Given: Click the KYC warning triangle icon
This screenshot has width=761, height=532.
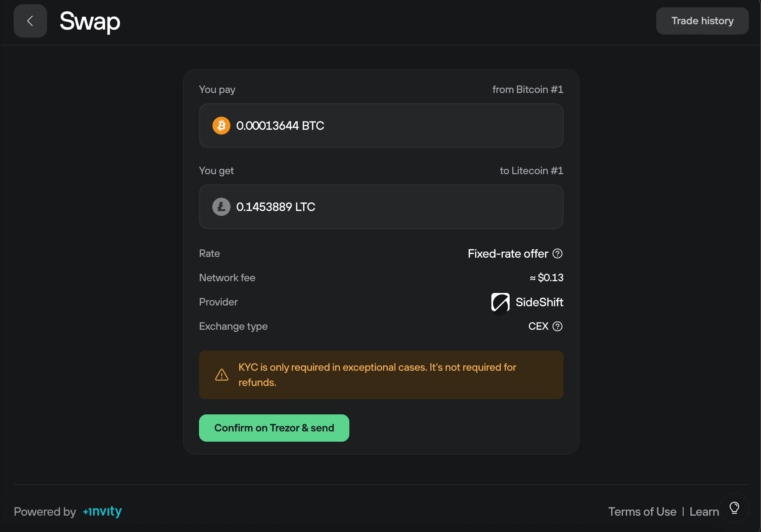Looking at the screenshot, I should tap(221, 375).
